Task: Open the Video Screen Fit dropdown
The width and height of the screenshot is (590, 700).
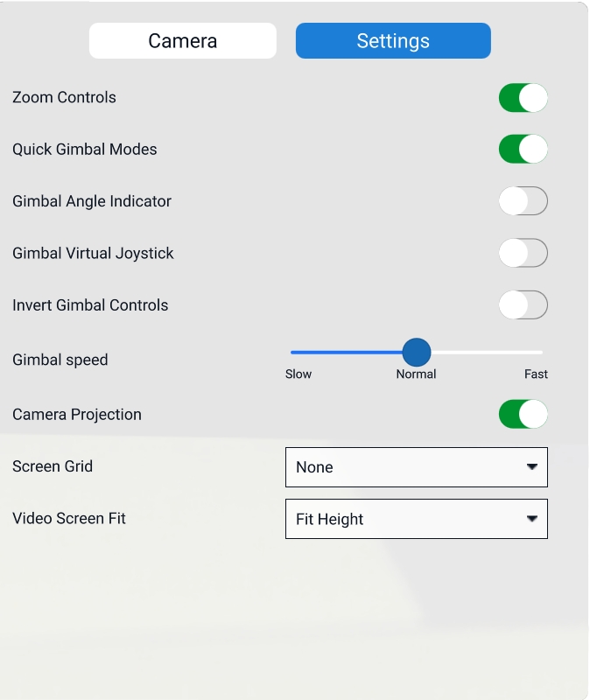Action: coord(416,519)
